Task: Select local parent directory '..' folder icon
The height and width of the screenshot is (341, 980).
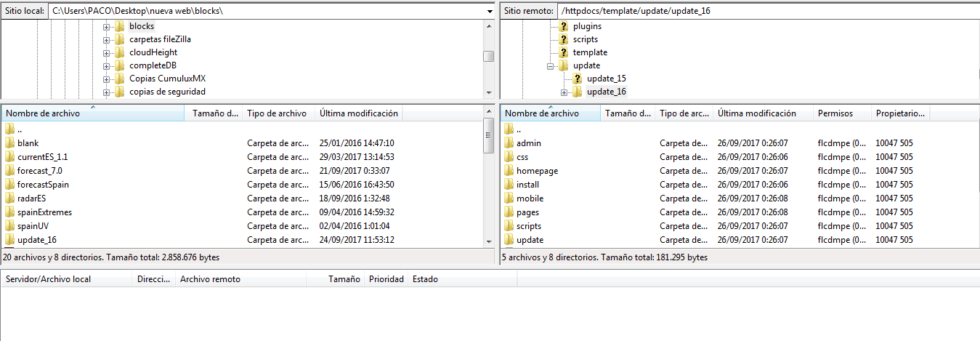Action: 9,129
